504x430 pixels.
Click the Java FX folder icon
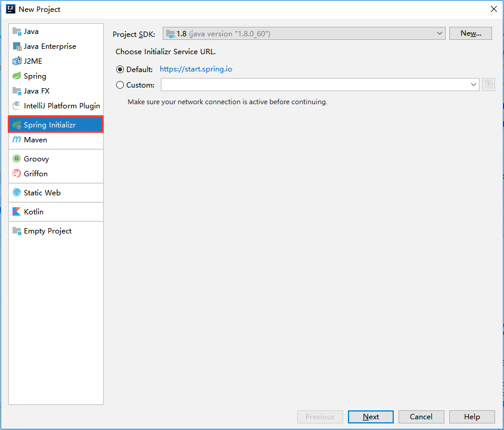(x=17, y=91)
